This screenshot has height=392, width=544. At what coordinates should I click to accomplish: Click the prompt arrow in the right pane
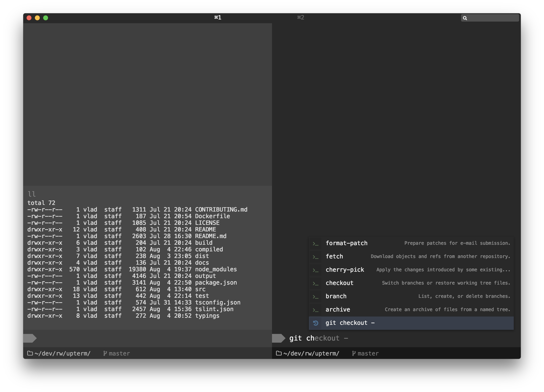coord(279,338)
